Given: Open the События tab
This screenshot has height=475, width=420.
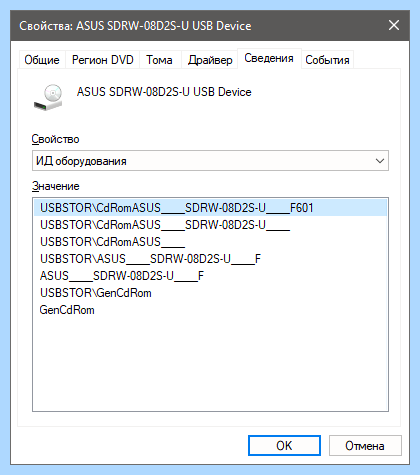Looking at the screenshot, I should [x=327, y=60].
